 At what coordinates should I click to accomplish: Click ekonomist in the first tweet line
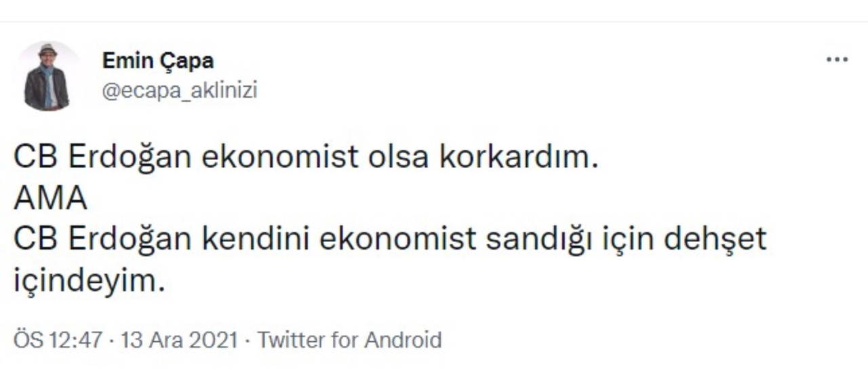280,157
